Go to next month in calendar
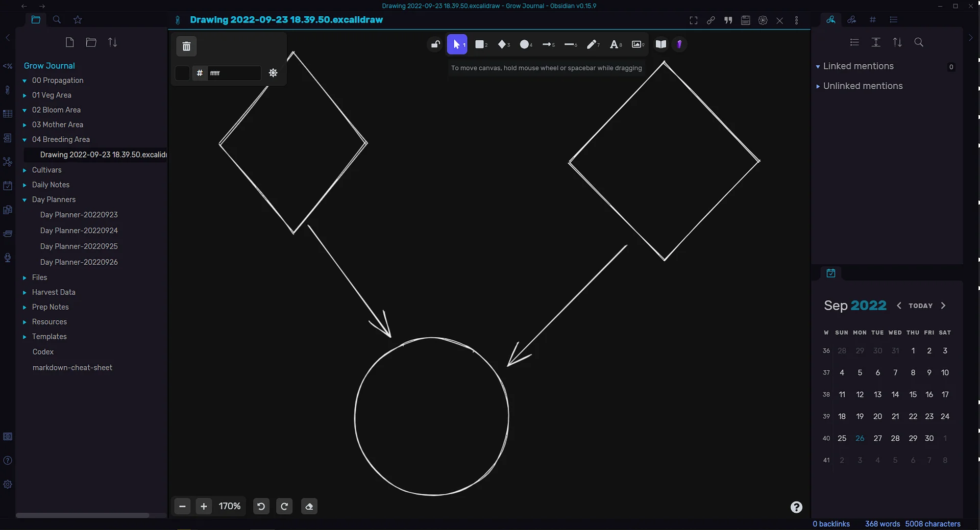Viewport: 980px width, 530px height. (x=943, y=306)
